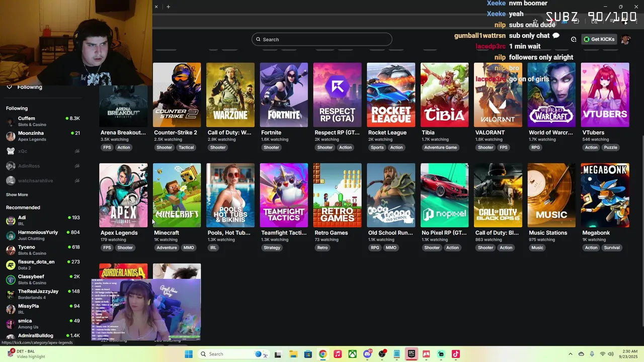644x362 pixels.
Task: Open recommended channel HarmoniousYuriy
Action: coord(43,235)
